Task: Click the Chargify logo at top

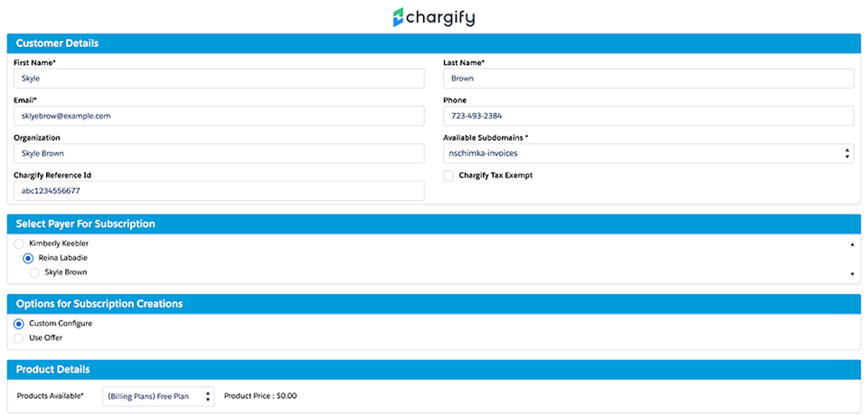Action: (433, 17)
